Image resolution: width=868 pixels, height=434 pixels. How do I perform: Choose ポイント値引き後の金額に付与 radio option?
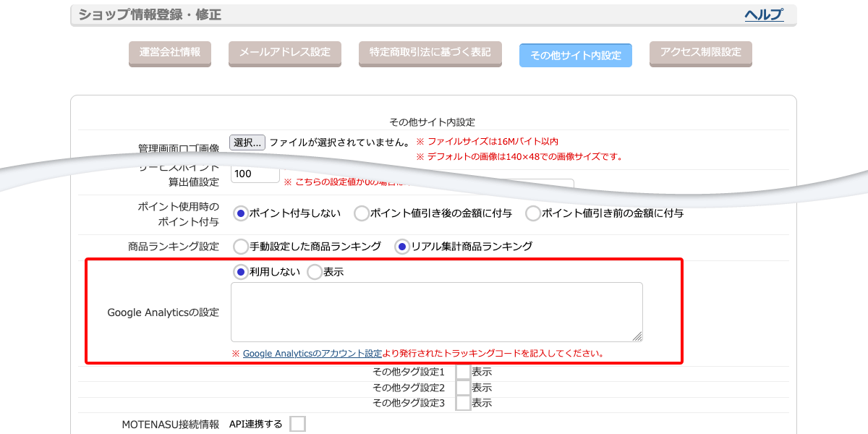pos(361,213)
